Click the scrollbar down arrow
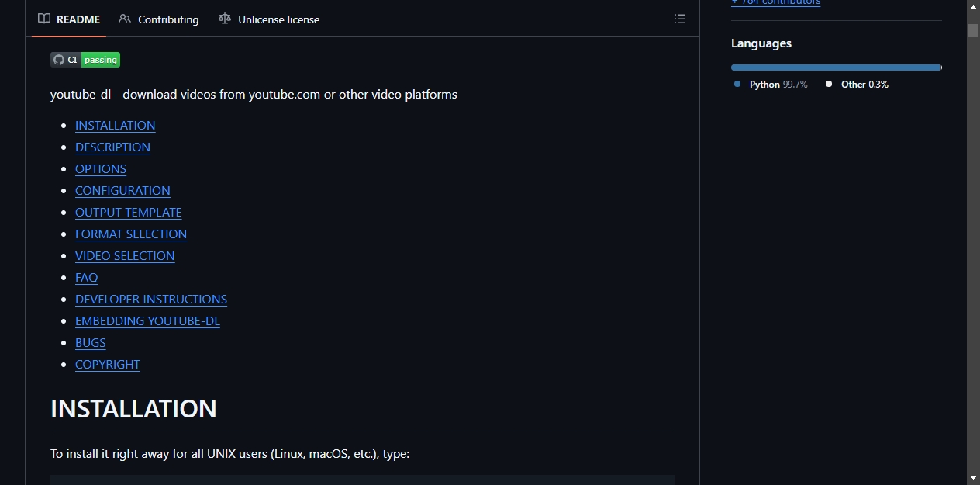The width and height of the screenshot is (980, 485). pos(973,478)
